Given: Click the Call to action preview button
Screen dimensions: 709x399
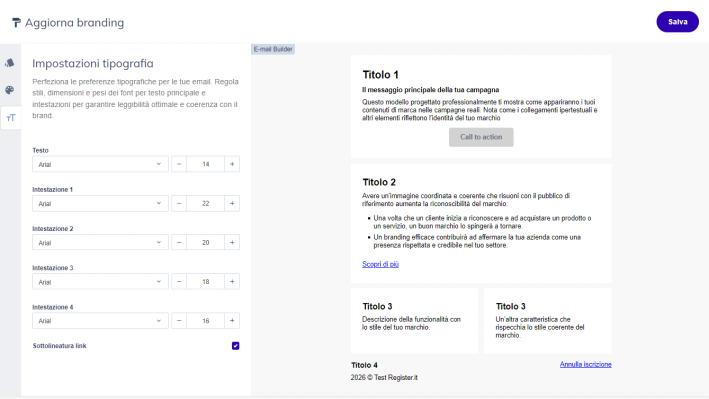Looking at the screenshot, I should click(481, 137).
